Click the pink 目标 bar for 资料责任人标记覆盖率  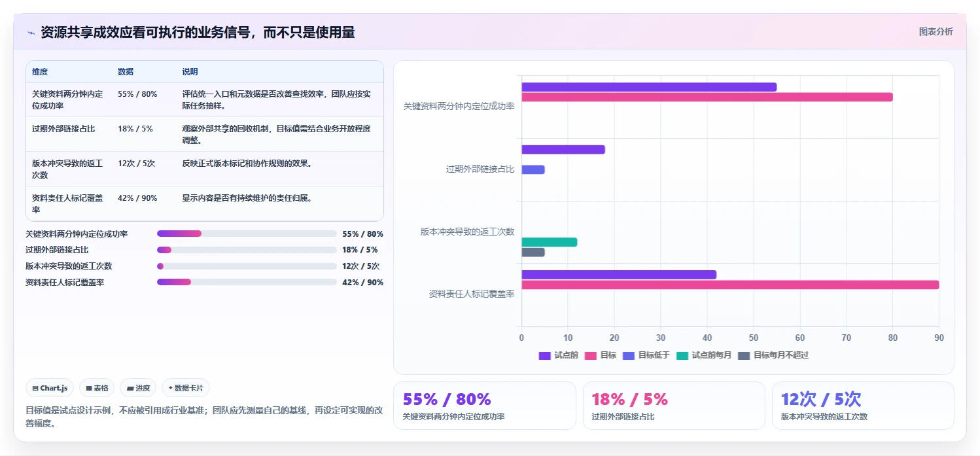pyautogui.click(x=730, y=285)
